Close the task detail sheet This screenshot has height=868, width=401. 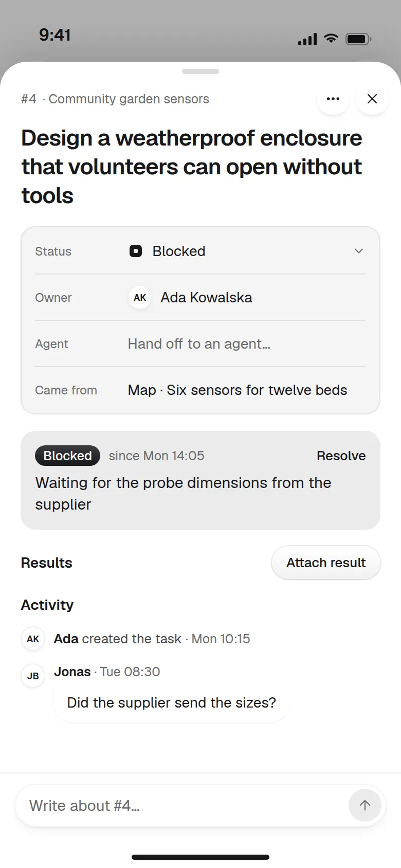(x=372, y=99)
